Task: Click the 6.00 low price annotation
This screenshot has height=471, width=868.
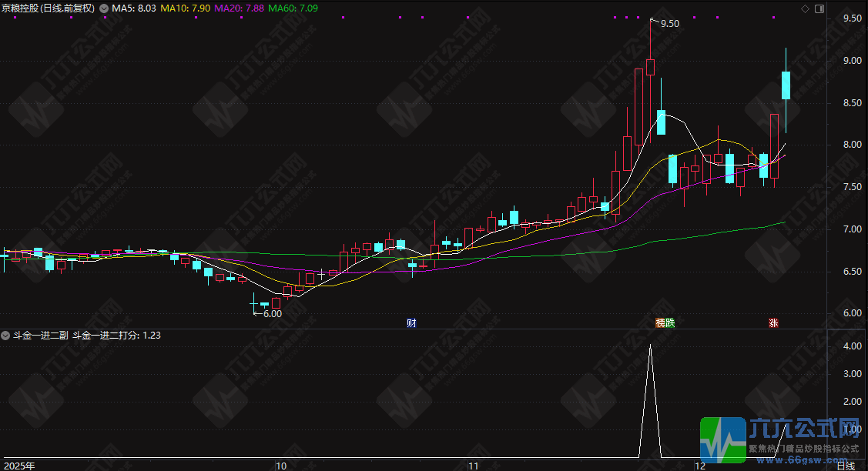Action: pos(272,313)
